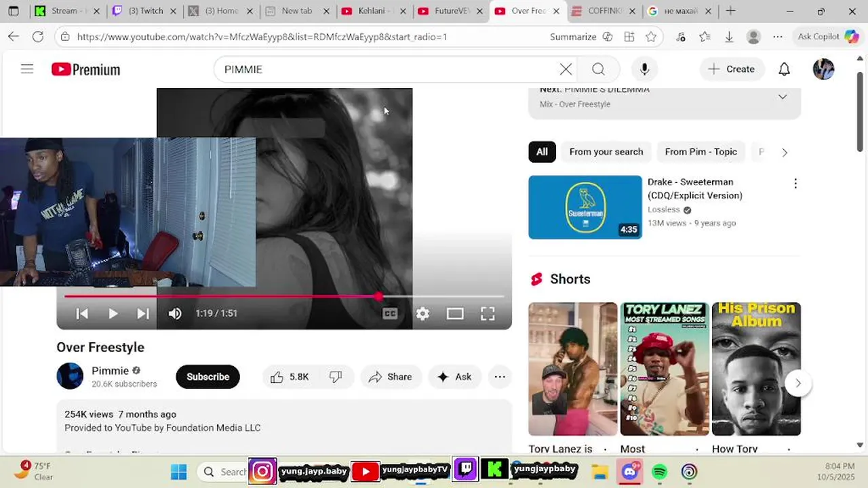The image size is (868, 488).
Task: Open YouTube notifications bell
Action: point(784,69)
